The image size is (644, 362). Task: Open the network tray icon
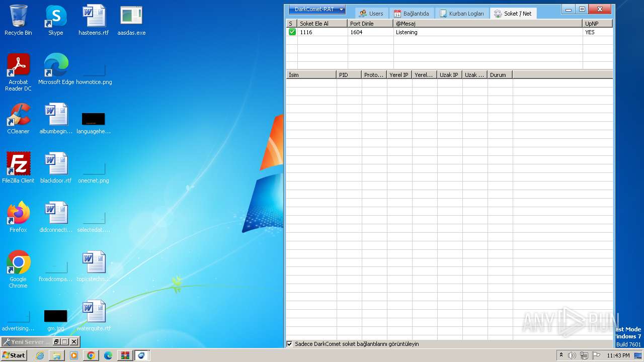tap(584, 355)
